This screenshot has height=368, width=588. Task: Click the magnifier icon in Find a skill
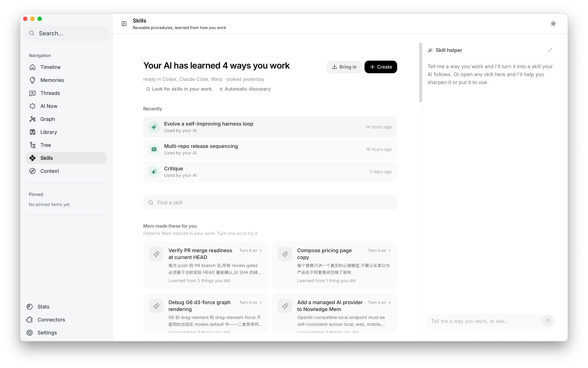pos(151,203)
